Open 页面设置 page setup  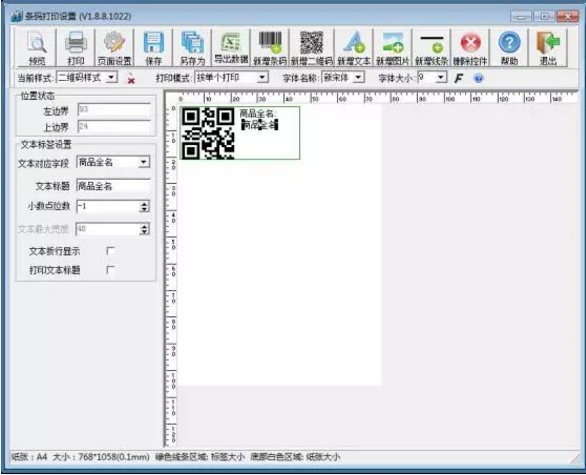click(114, 47)
